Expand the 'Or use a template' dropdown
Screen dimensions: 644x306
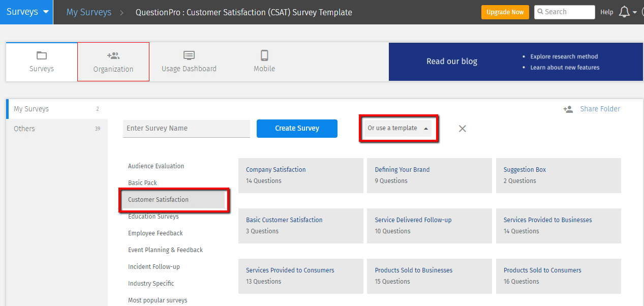pyautogui.click(x=399, y=128)
